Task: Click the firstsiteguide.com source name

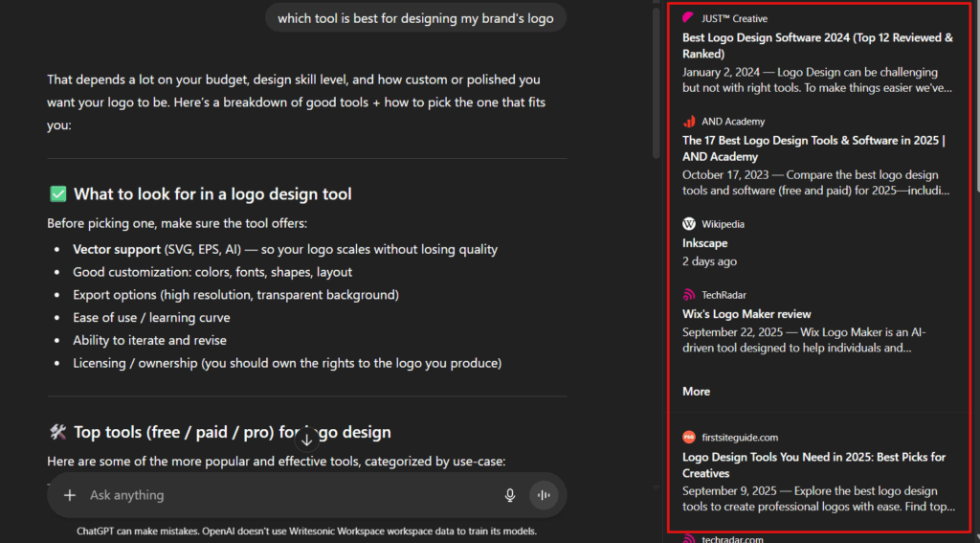Action: tap(740, 438)
